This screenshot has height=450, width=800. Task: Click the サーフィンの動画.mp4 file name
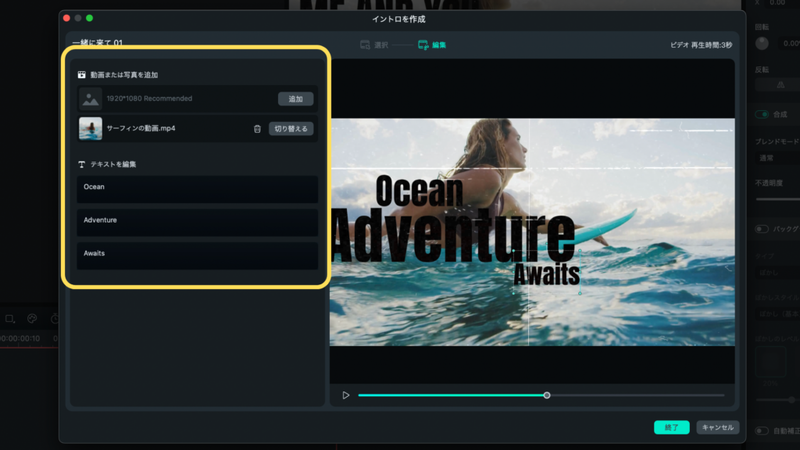[141, 129]
